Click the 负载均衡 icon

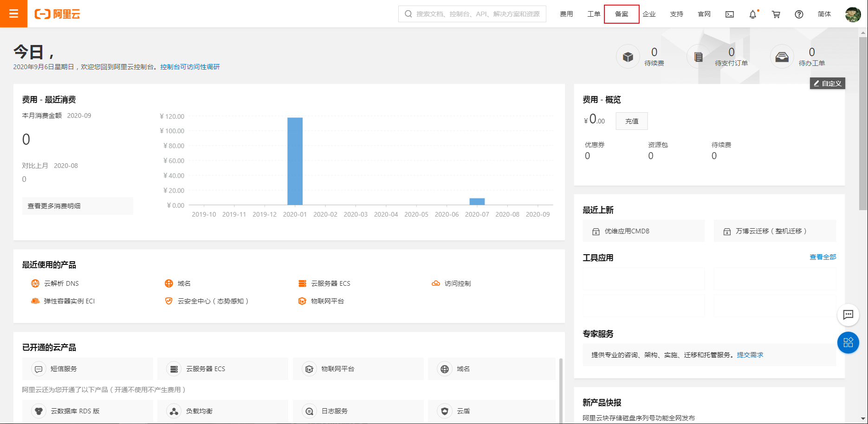click(x=174, y=411)
